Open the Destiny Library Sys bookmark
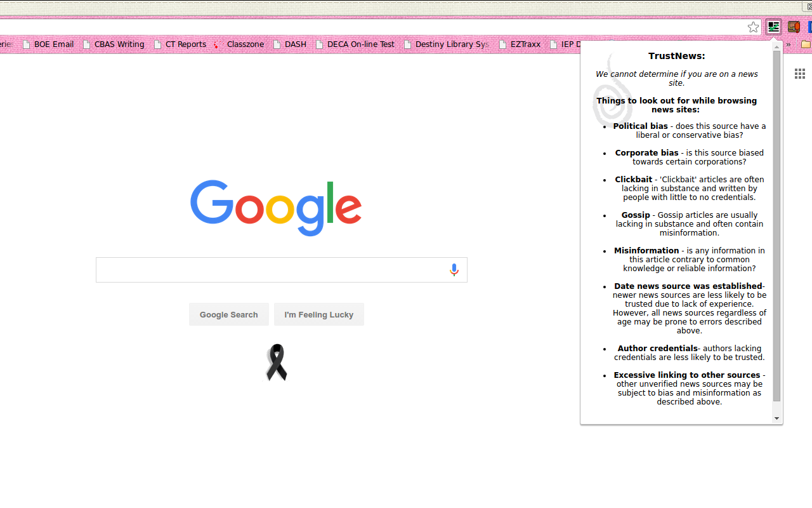The height and width of the screenshot is (508, 812). tap(447, 44)
